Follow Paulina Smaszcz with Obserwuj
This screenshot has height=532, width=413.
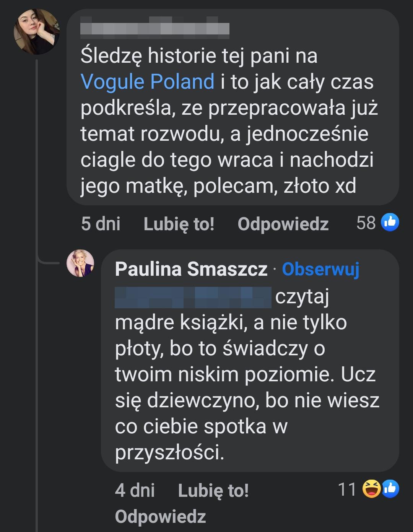[320, 269]
